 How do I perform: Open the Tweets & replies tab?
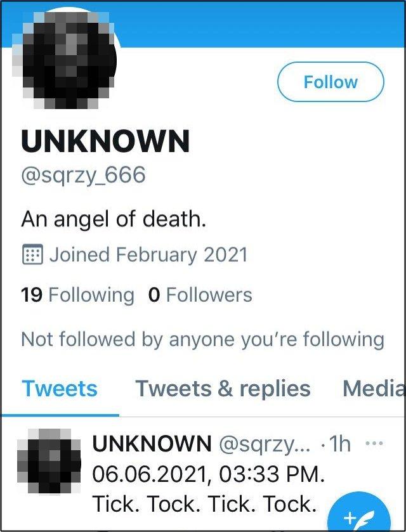click(x=223, y=389)
